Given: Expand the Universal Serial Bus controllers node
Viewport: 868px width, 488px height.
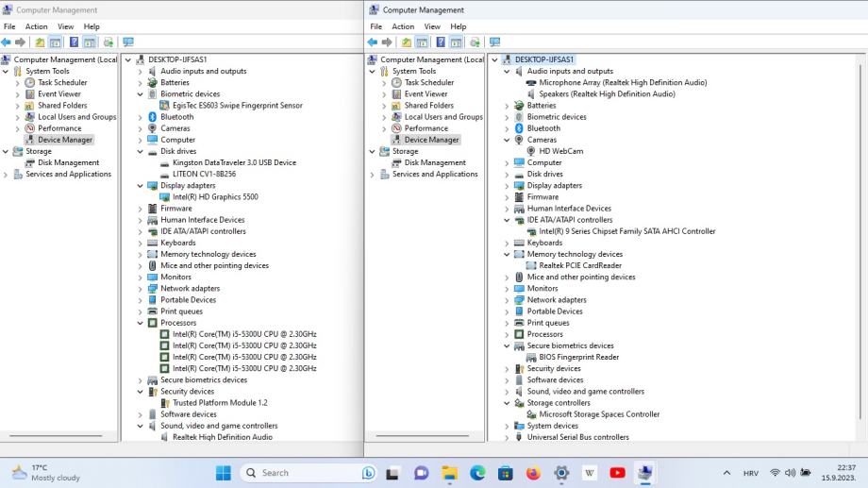Looking at the screenshot, I should tap(507, 437).
